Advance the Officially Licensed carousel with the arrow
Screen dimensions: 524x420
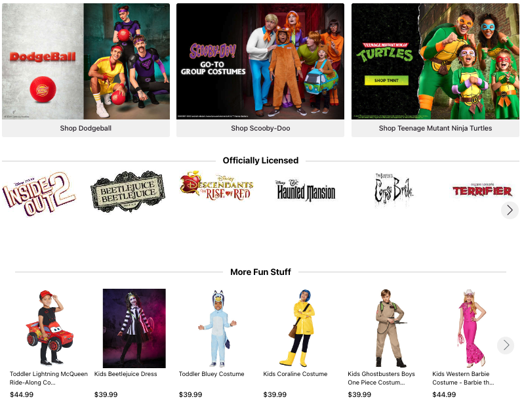coord(510,210)
